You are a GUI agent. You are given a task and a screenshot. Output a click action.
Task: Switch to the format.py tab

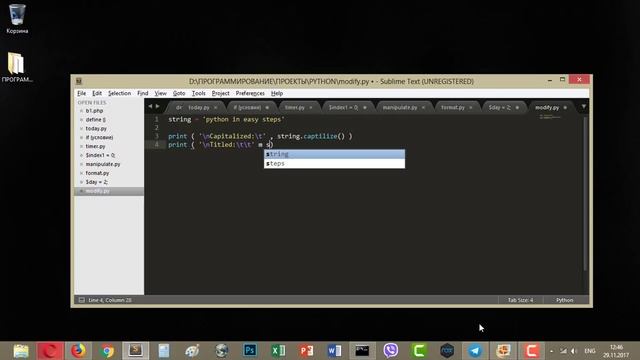pyautogui.click(x=453, y=107)
